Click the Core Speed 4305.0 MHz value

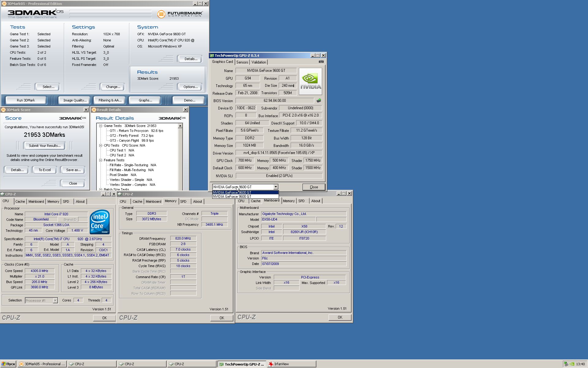pyautogui.click(x=40, y=271)
